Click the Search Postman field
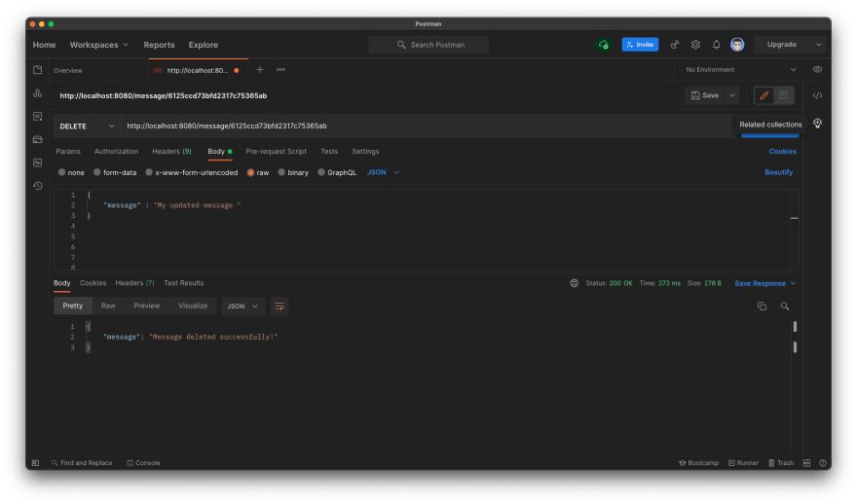This screenshot has width=857, height=504. (428, 45)
